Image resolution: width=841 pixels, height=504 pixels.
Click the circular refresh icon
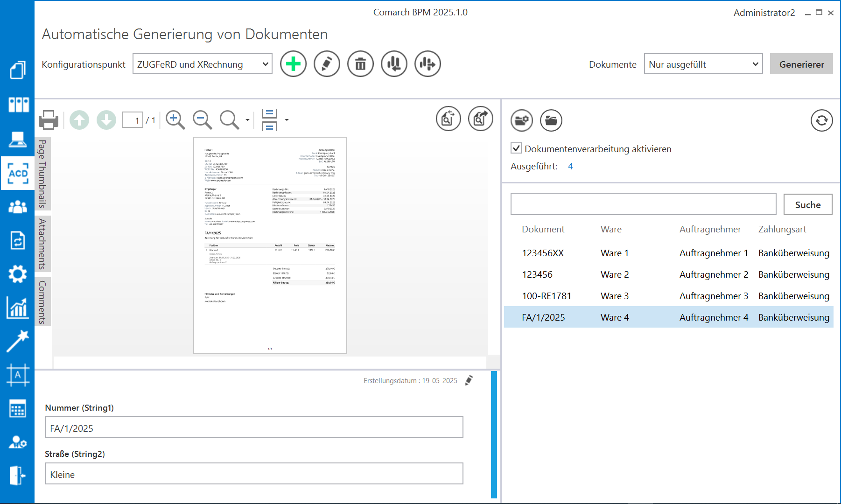point(821,120)
